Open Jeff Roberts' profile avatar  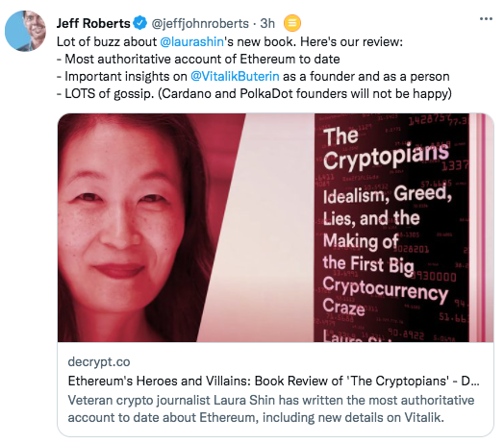pos(25,31)
